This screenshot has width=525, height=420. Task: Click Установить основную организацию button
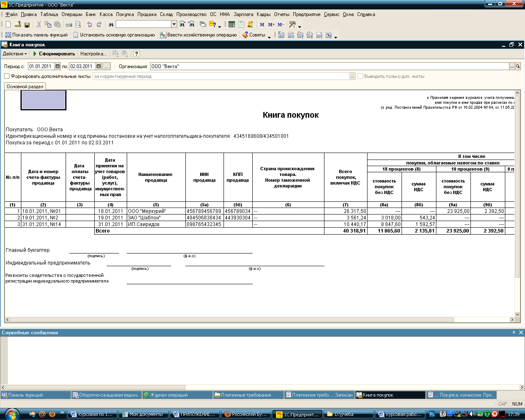click(114, 35)
